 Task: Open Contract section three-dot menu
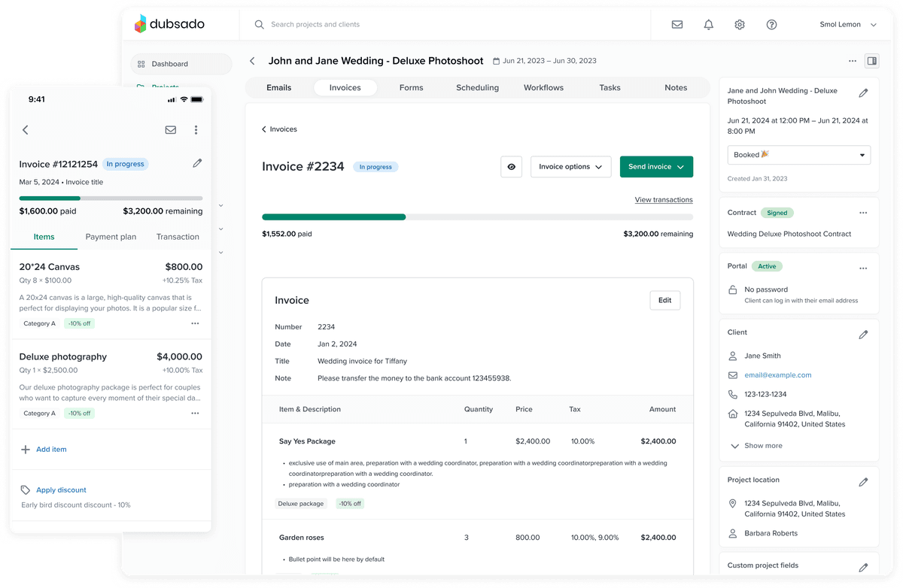(863, 214)
